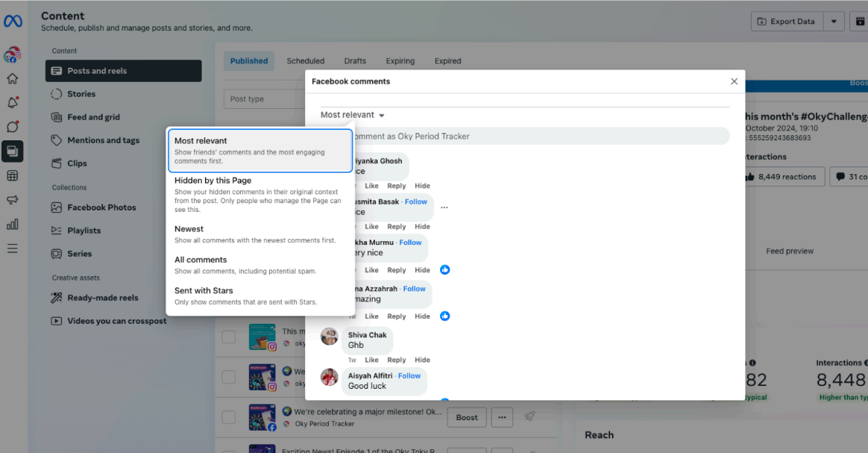Expand the Most relevant sort dropdown
Screen dimensions: 868x453
pos(352,115)
